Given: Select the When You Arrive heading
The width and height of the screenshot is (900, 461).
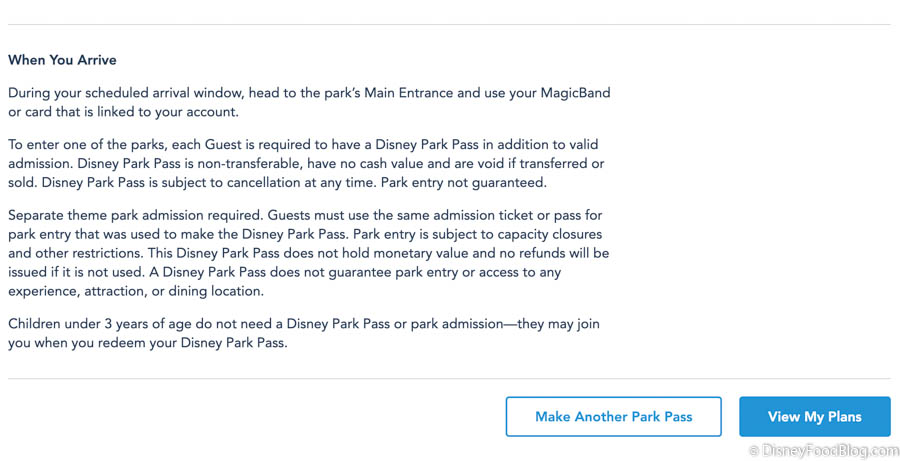Looking at the screenshot, I should tap(62, 60).
